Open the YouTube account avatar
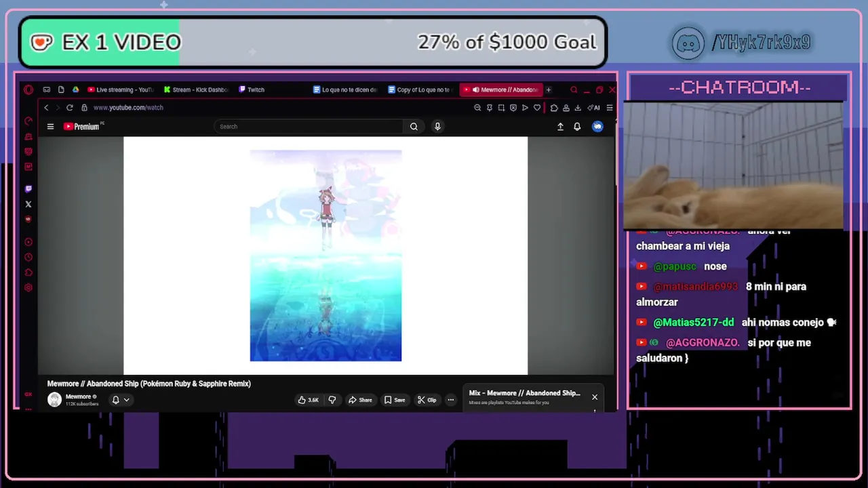Viewport: 868px width, 488px height. 597,127
